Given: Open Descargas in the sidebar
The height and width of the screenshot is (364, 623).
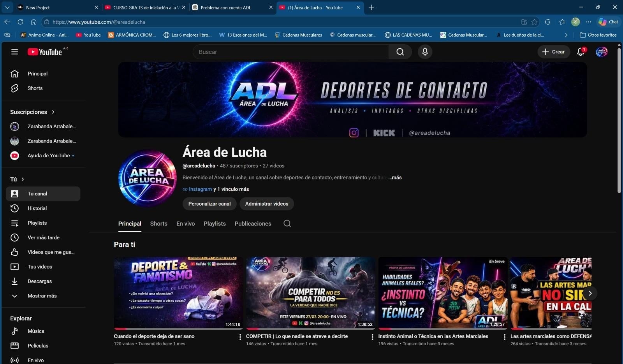Looking at the screenshot, I should [43, 281].
